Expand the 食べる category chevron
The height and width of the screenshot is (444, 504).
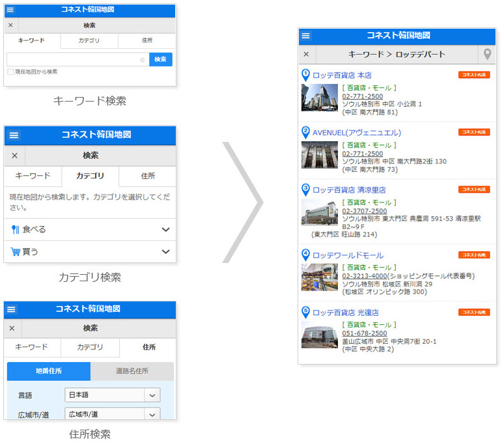[165, 230]
